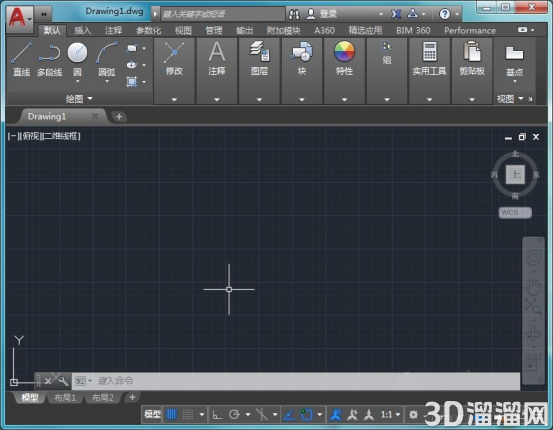Viewport: 553px width, 430px height.
Task: Toggle ortho mode in status bar
Action: 217,414
